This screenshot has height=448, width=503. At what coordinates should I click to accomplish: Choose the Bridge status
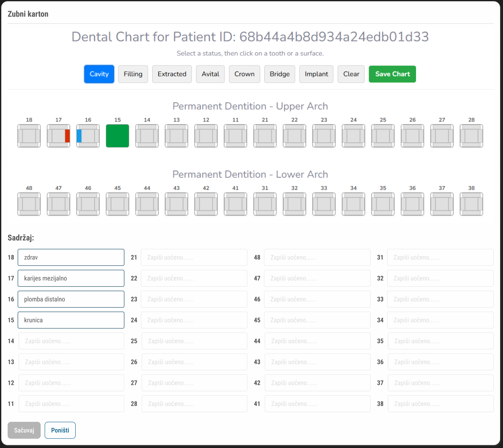[x=280, y=74]
